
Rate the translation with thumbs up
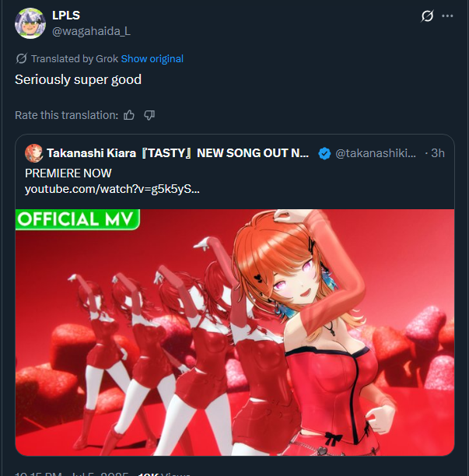click(x=129, y=115)
